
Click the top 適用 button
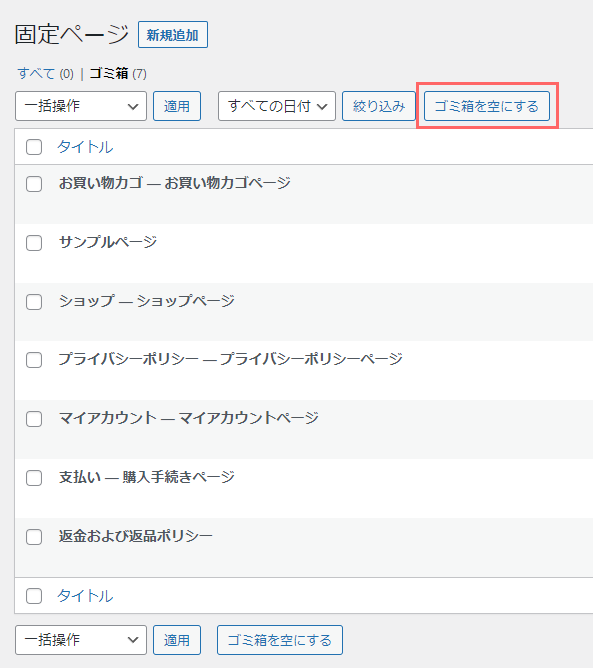(177, 106)
